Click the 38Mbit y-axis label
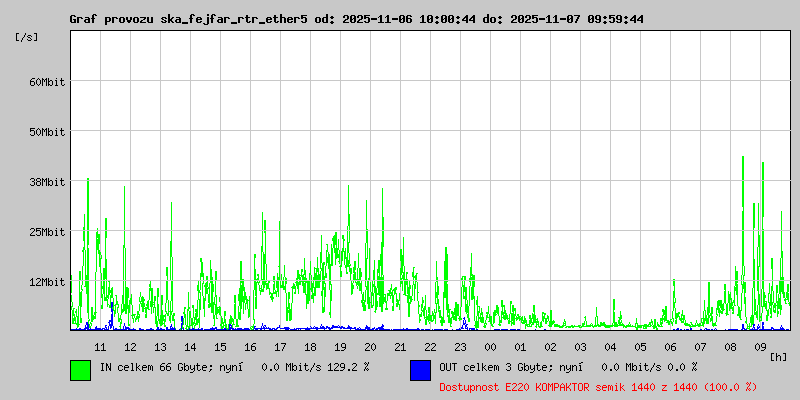Screen dimensions: 800x400 pos(46,181)
